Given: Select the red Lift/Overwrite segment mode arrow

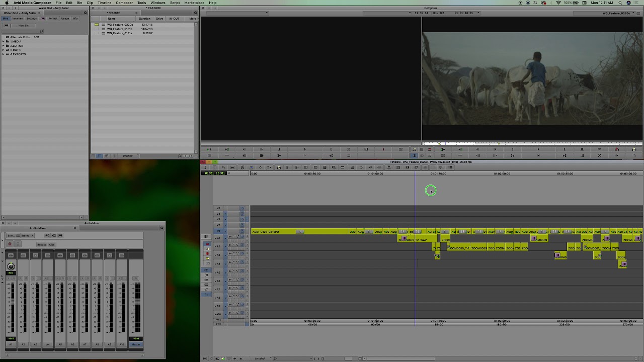Looking at the screenshot, I should (207, 244).
